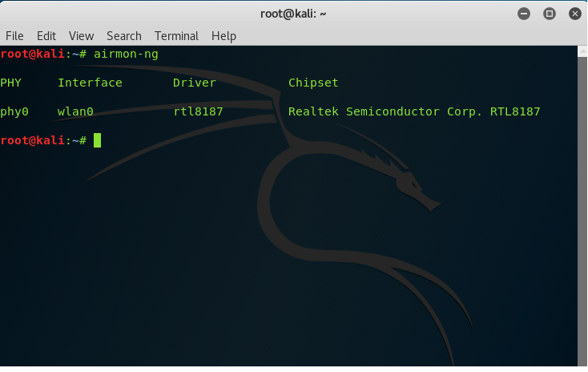Click the 'Chipset' column header
The width and height of the screenshot is (588, 372).
pos(313,83)
